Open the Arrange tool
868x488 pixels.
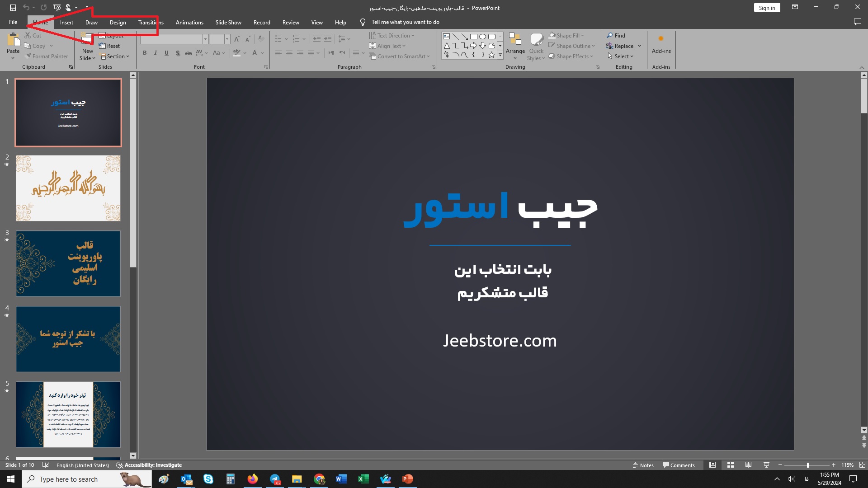515,45
